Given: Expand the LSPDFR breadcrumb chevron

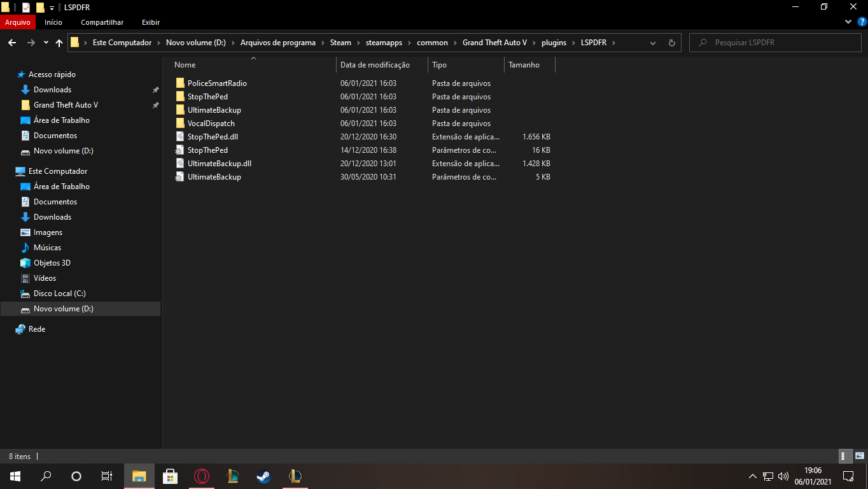Looking at the screenshot, I should click(x=613, y=43).
